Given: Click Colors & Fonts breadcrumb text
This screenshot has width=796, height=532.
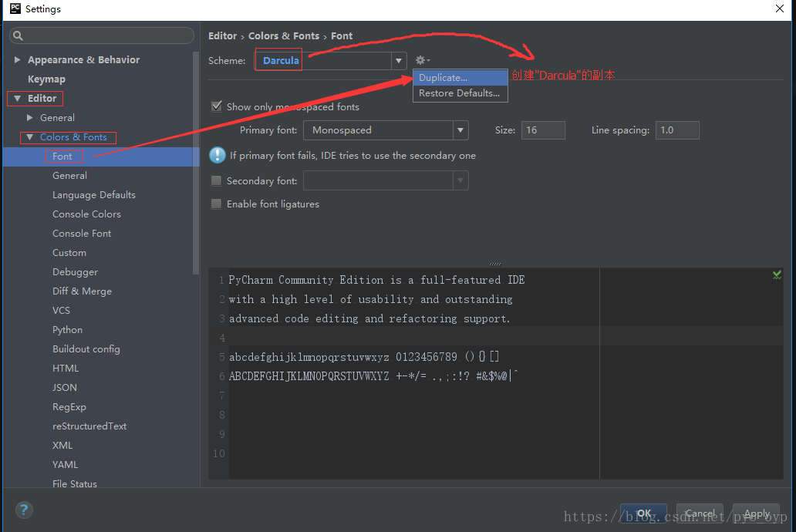Looking at the screenshot, I should [284, 36].
